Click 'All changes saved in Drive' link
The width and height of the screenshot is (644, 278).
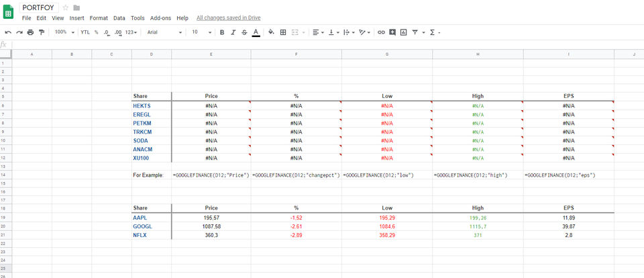tap(228, 18)
